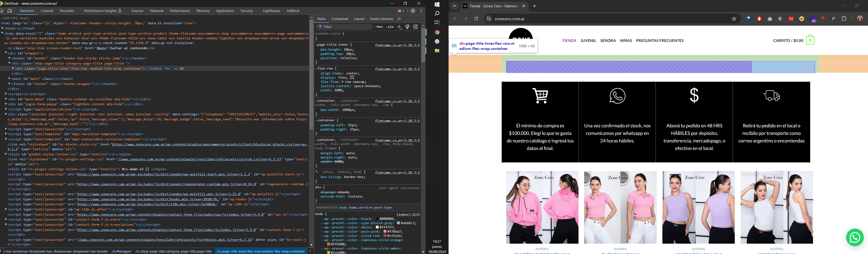Click the Elements panel vertical scrollbar thumb
This screenshot has height=254, width=868.
[x=311, y=75]
